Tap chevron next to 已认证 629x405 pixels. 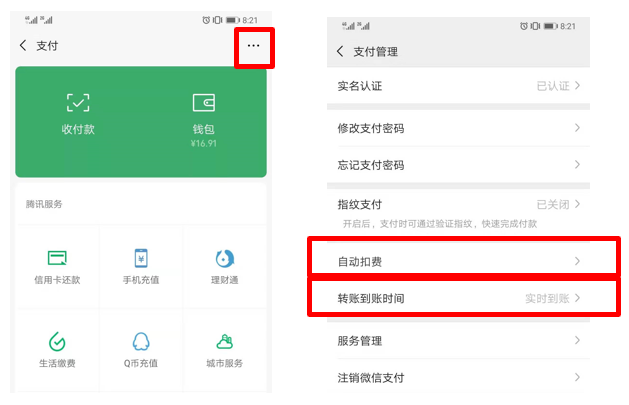point(577,85)
